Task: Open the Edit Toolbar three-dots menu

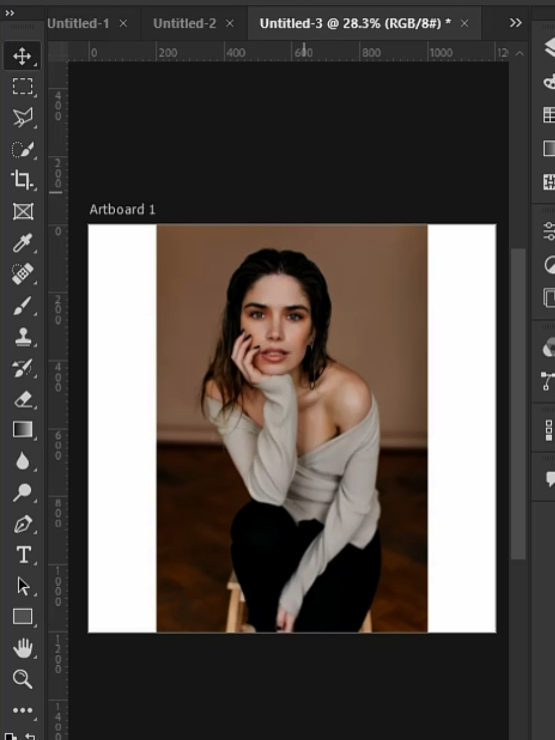Action: (22, 710)
